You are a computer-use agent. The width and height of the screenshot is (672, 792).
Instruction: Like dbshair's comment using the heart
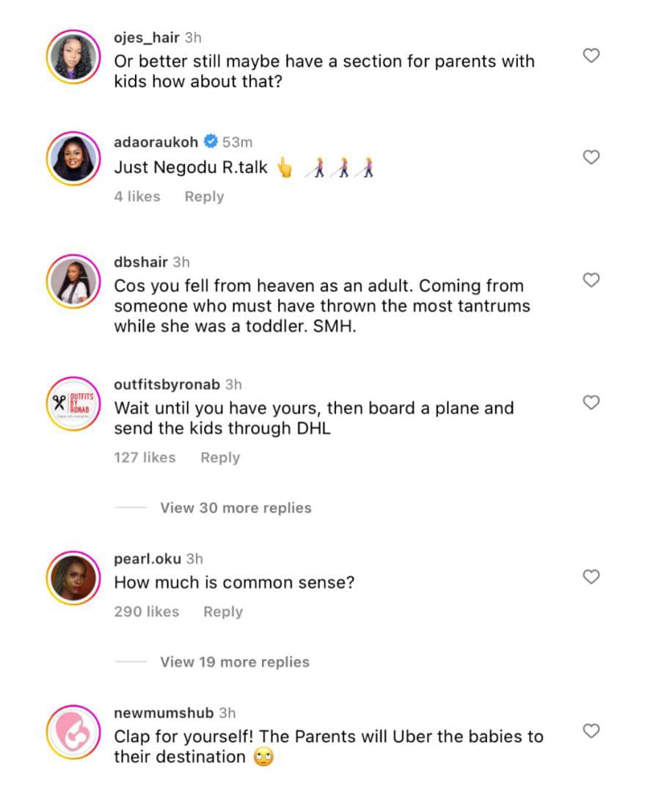point(591,280)
